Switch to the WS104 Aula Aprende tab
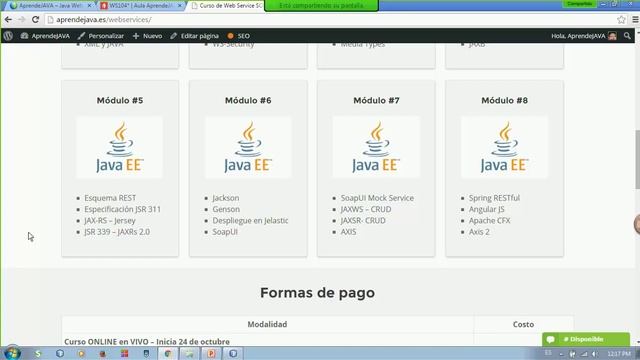This screenshot has height=360, width=640. tap(141, 6)
